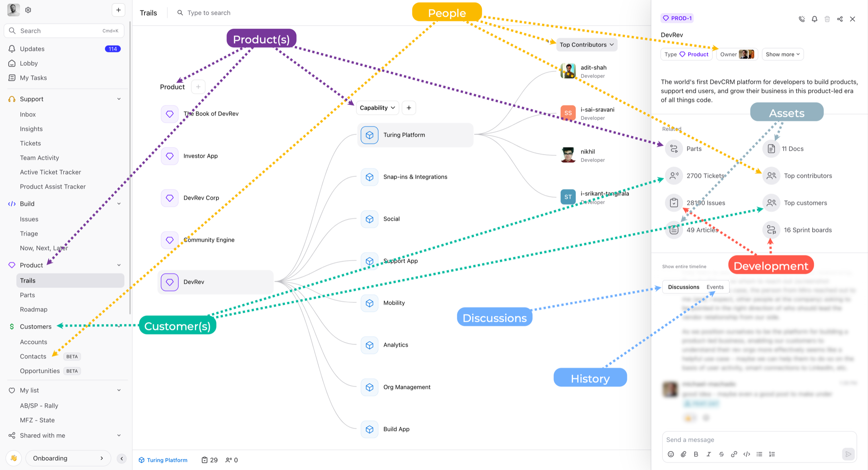
Task: Toggle italic formatting in message editor
Action: point(708,454)
